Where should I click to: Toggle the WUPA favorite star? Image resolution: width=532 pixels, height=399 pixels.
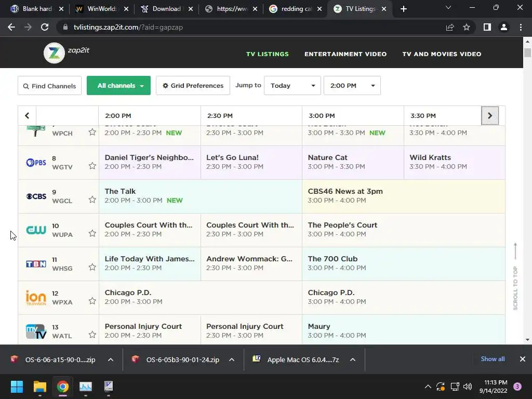tap(92, 233)
